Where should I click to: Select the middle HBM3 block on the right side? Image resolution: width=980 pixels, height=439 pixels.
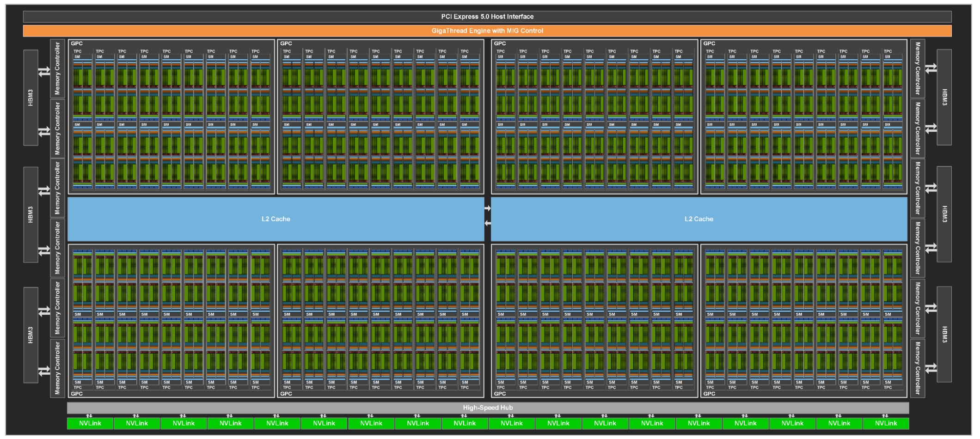pyautogui.click(x=944, y=214)
